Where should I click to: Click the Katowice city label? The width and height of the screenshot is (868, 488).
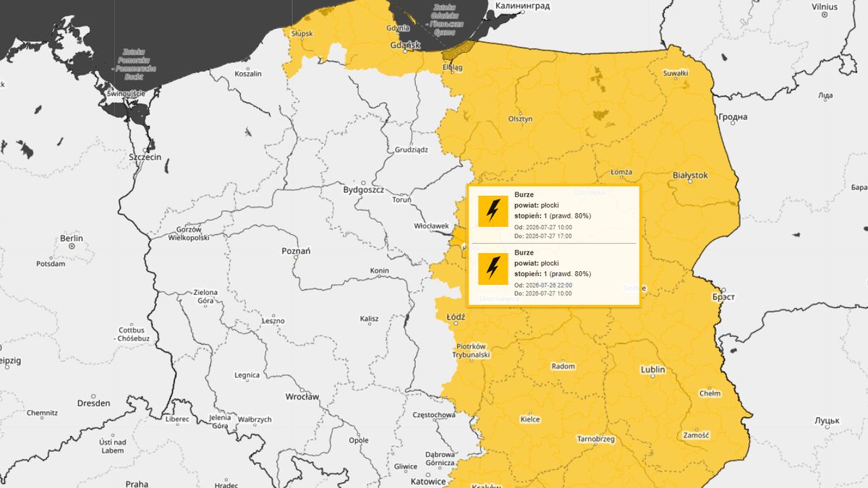pyautogui.click(x=427, y=481)
